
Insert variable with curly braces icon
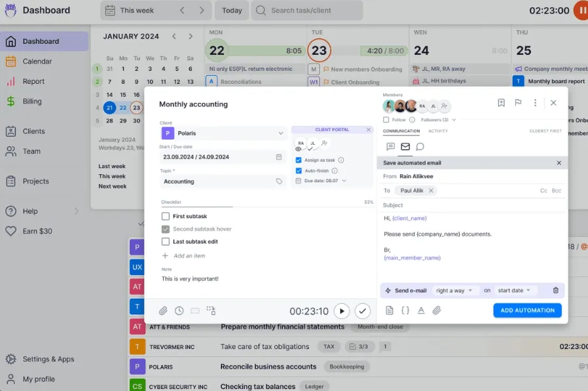[405, 310]
